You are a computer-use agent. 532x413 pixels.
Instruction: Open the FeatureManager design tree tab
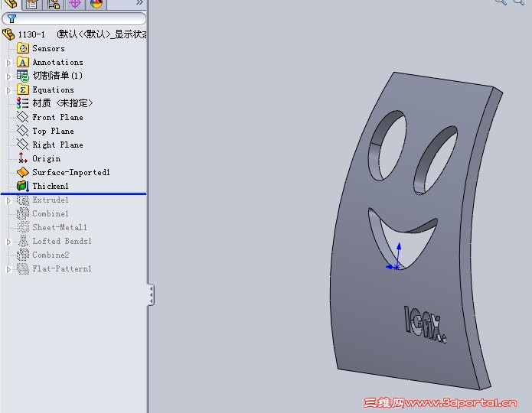pos(10,4)
